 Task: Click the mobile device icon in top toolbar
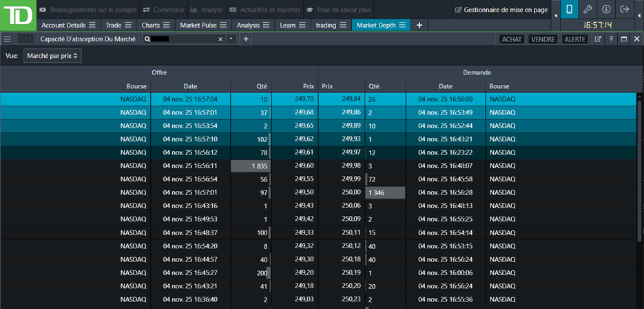(570, 10)
